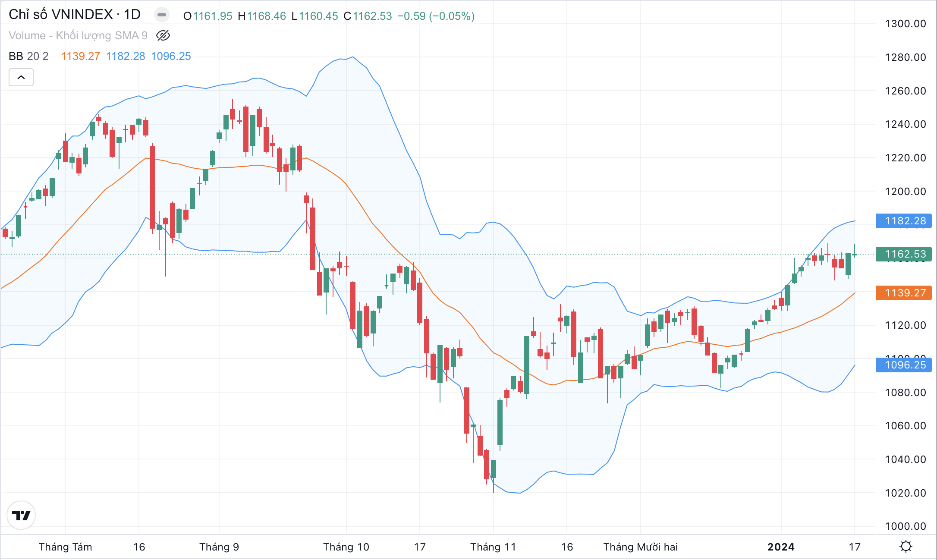Click the change value −0.59 (−0.05%)

436,16
